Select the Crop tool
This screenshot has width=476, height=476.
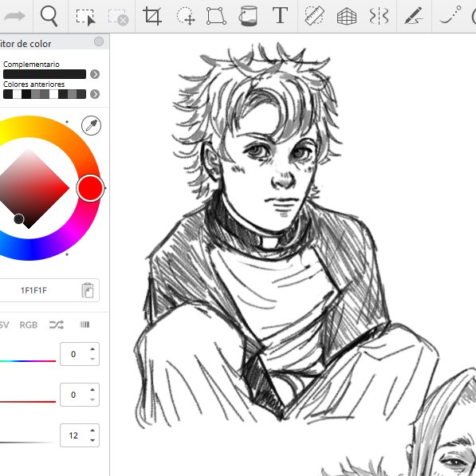tap(152, 16)
